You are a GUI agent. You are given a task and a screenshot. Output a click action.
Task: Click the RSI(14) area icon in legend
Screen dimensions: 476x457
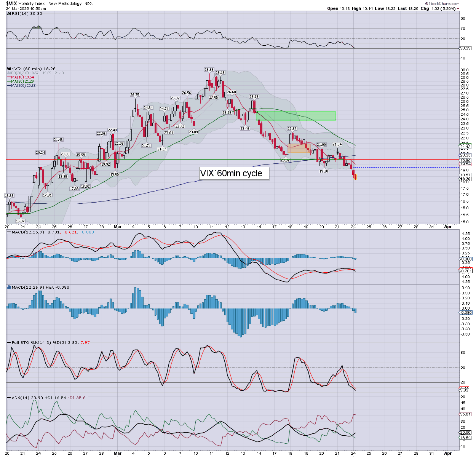click(x=8, y=14)
